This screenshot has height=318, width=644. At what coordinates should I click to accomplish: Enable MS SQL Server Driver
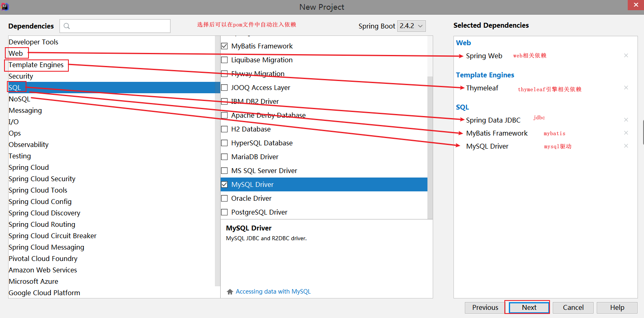pyautogui.click(x=224, y=171)
